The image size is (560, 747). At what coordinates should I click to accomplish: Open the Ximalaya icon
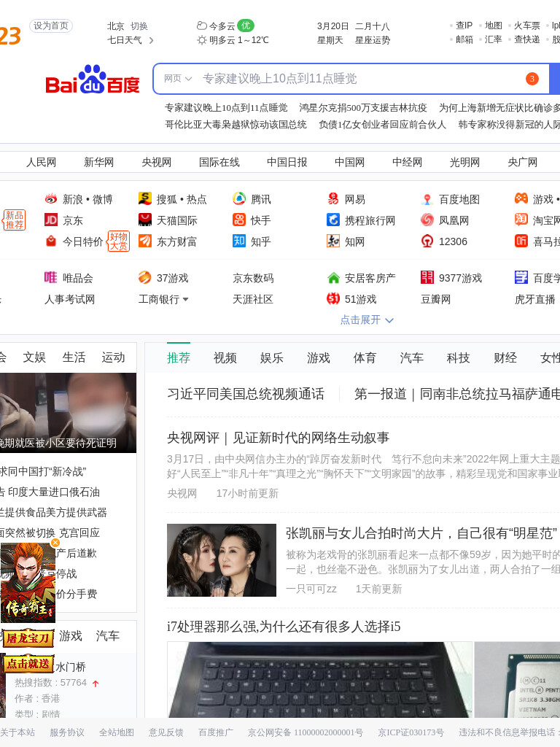521,241
